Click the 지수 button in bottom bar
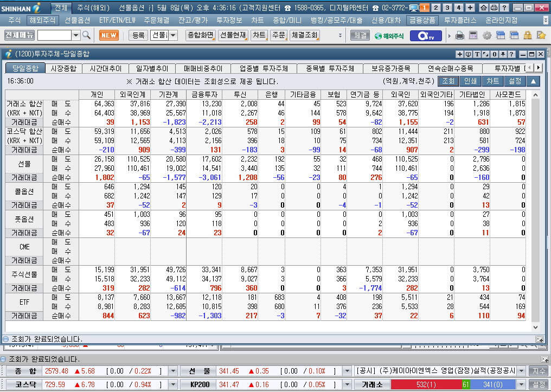Screen dimensions: 551x392 coord(539,371)
